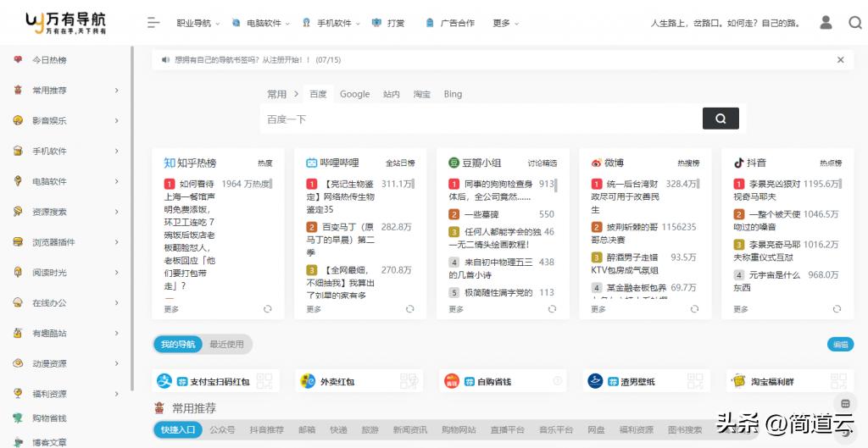Open the user account icon

[x=826, y=23]
